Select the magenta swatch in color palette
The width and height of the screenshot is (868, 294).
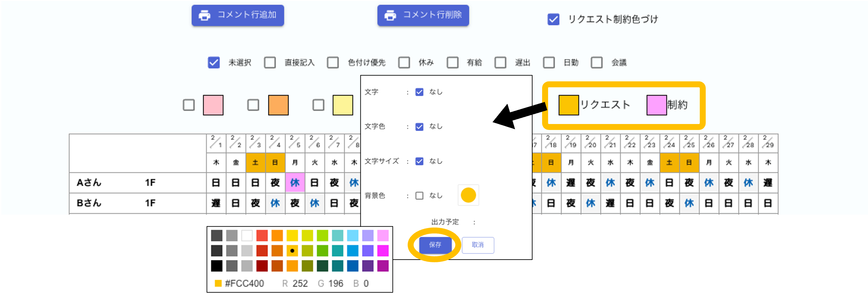point(383,251)
